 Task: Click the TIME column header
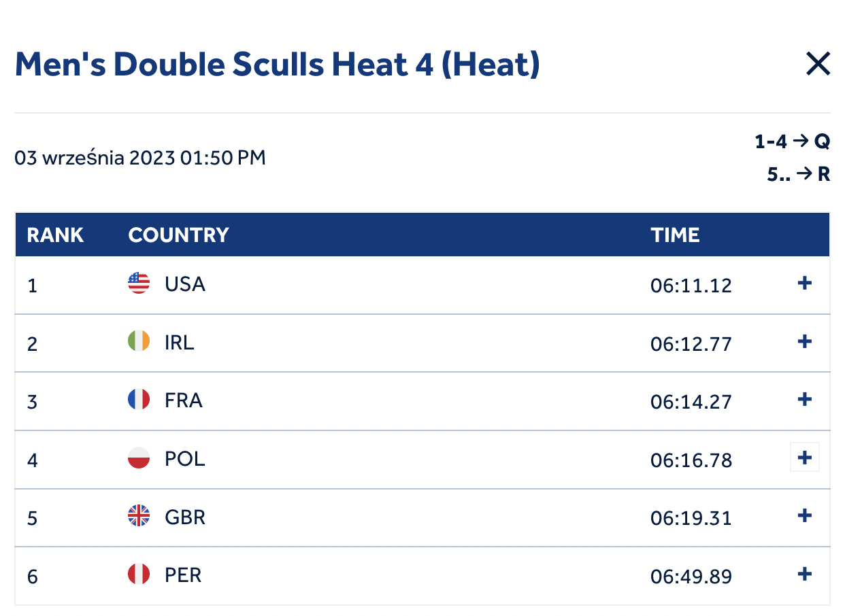pos(675,235)
